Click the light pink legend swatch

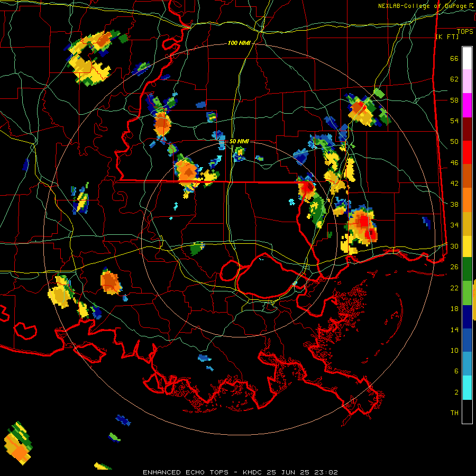467,81
